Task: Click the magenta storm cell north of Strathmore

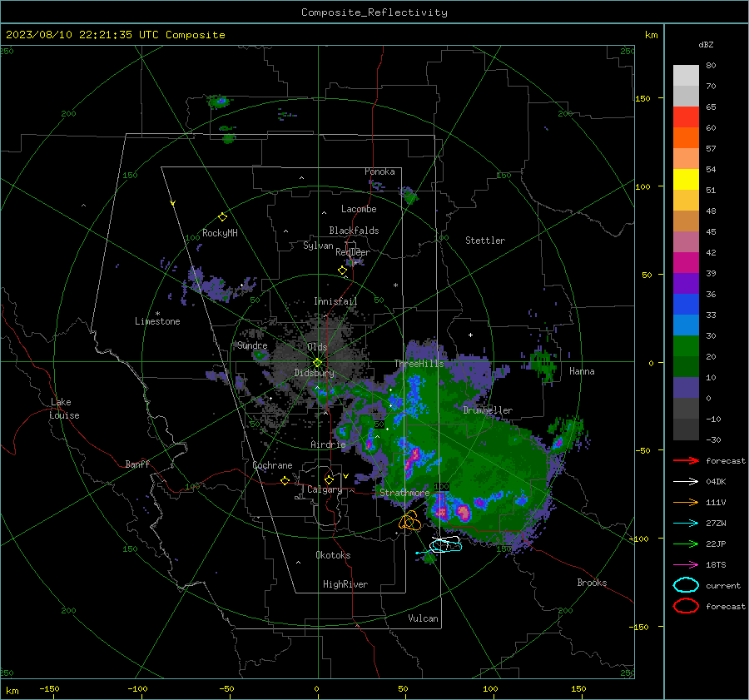Action: 413,459
